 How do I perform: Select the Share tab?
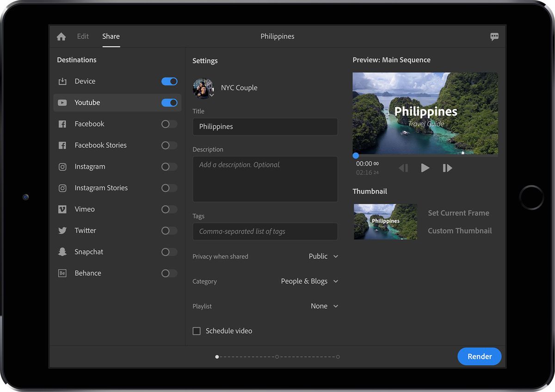click(111, 36)
